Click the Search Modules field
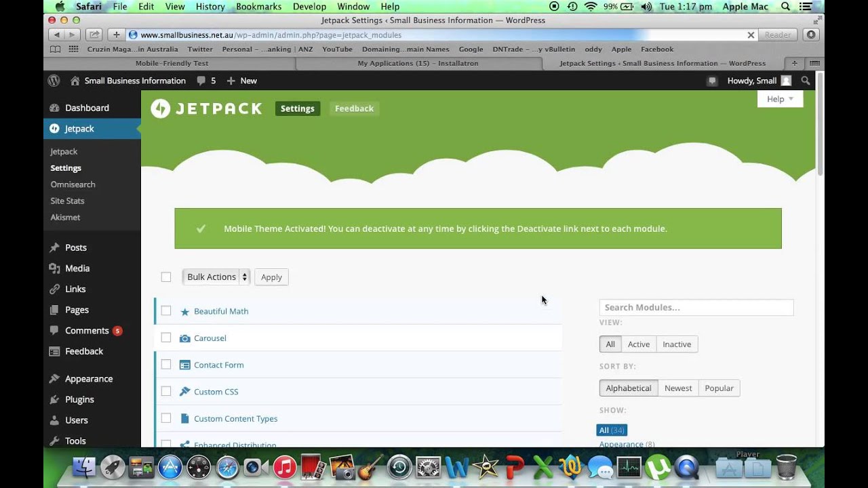The height and width of the screenshot is (488, 868). (x=696, y=307)
